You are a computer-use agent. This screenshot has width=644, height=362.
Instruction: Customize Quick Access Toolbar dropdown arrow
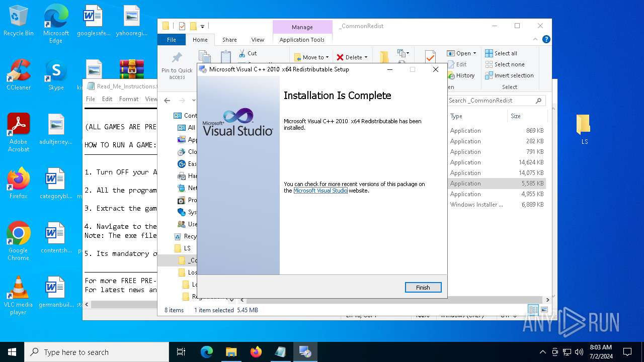pyautogui.click(x=203, y=26)
